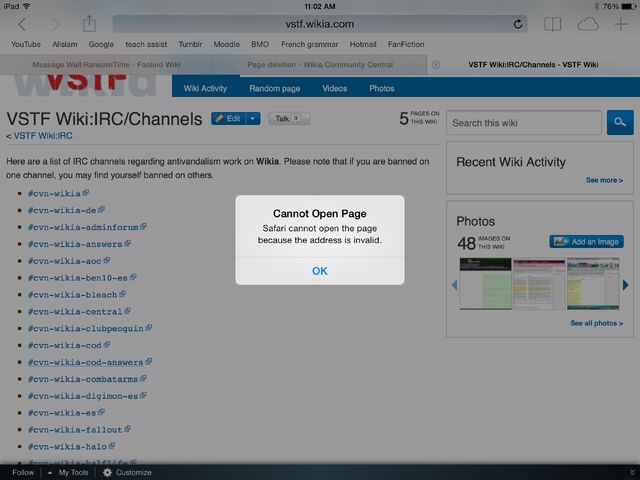Expand the Edit dropdown arrow
This screenshot has height=480, width=640.
pyautogui.click(x=253, y=118)
